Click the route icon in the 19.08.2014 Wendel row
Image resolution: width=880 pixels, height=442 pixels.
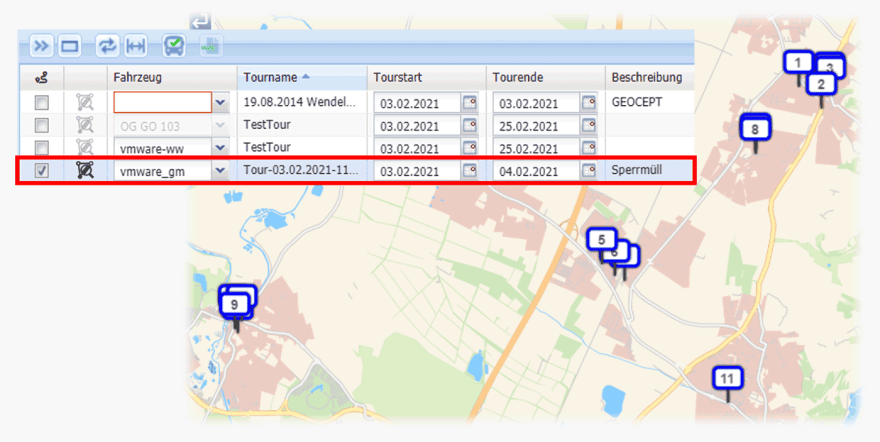pos(85,103)
